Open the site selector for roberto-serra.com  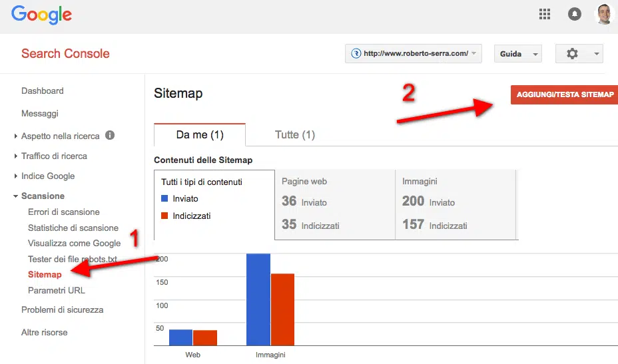[x=414, y=54]
